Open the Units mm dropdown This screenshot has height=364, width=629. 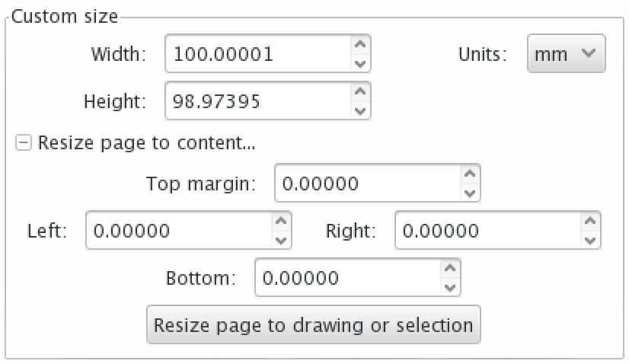click(x=566, y=54)
